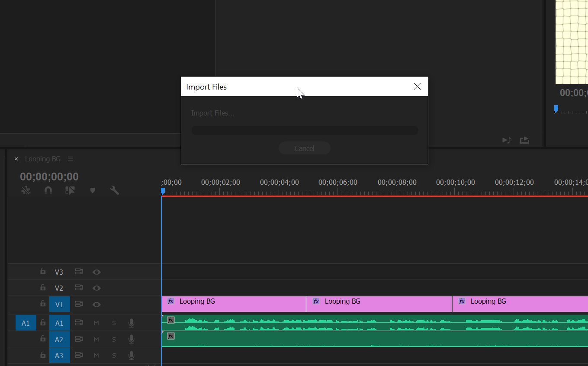
Task: Mute the A1 audio track
Action: pos(96,323)
